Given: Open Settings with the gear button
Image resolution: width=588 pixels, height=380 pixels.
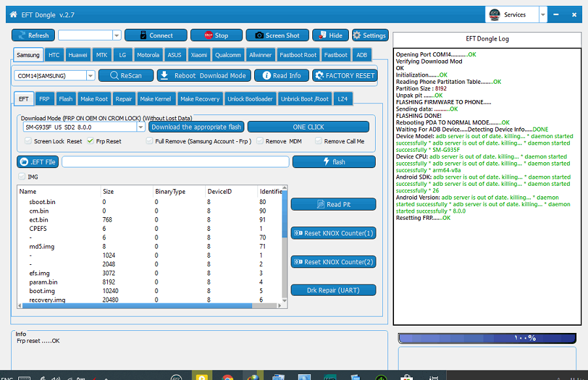Looking at the screenshot, I should point(370,35).
